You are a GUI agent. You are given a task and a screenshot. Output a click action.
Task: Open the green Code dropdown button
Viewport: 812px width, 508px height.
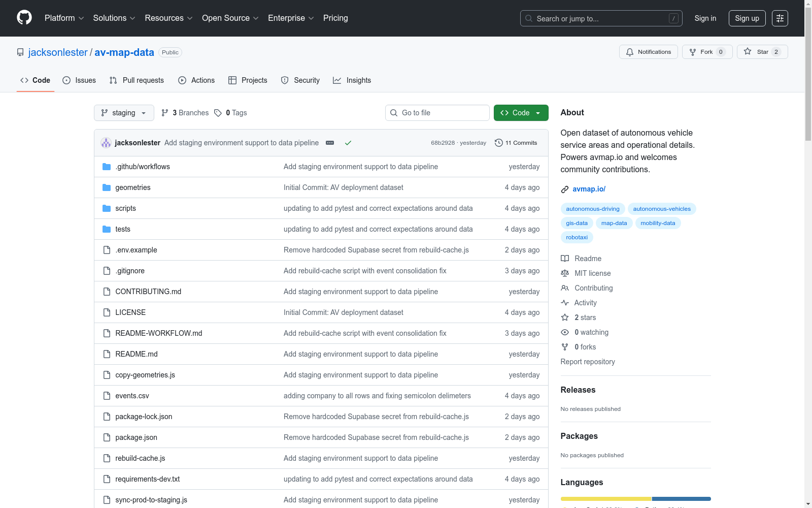(x=521, y=113)
